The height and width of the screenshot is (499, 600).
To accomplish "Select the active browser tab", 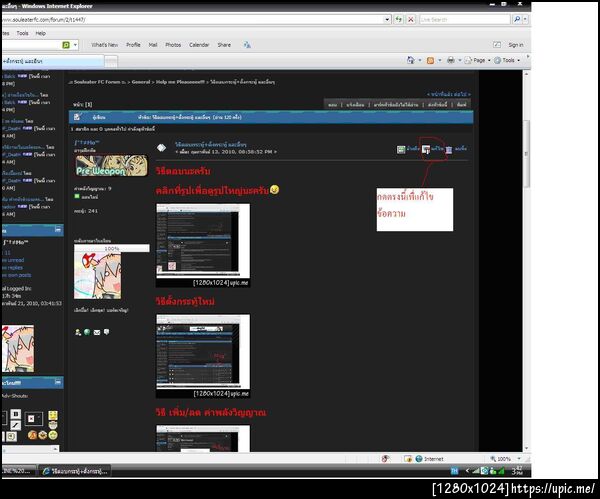I will point(53,61).
